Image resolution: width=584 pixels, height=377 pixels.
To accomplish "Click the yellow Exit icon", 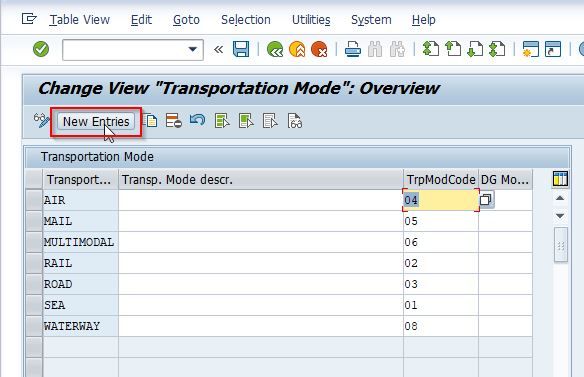I will pyautogui.click(x=297, y=49).
